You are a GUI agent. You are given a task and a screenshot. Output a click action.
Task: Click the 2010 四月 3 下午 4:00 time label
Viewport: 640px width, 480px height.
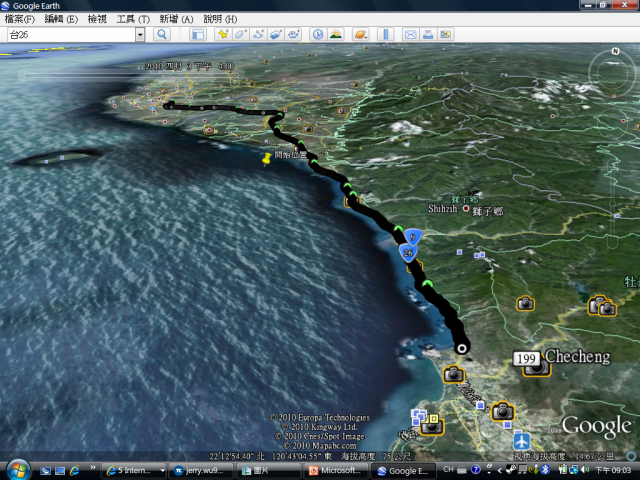point(189,66)
